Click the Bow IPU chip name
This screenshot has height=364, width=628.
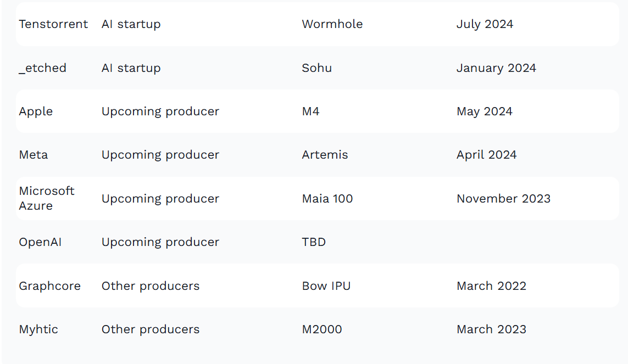pos(326,286)
